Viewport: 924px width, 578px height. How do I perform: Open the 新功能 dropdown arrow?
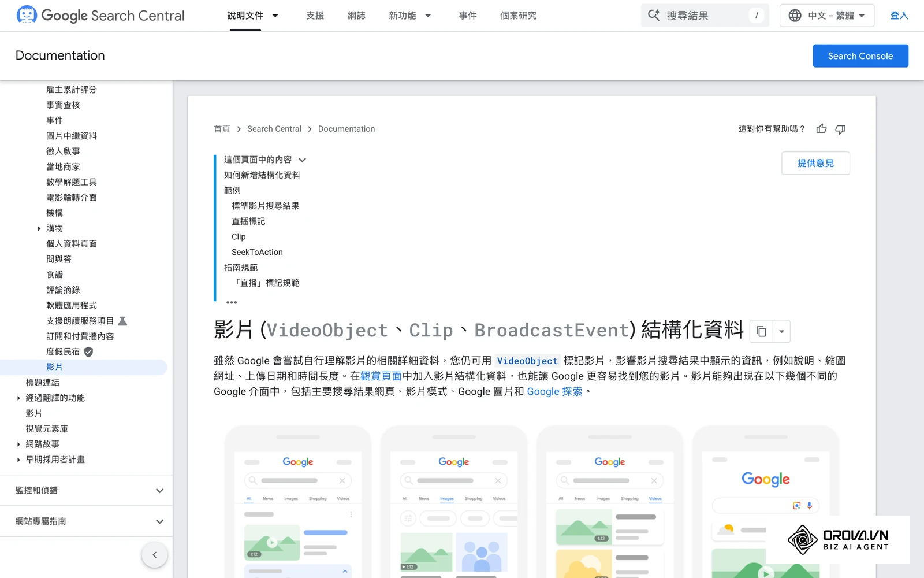(428, 16)
